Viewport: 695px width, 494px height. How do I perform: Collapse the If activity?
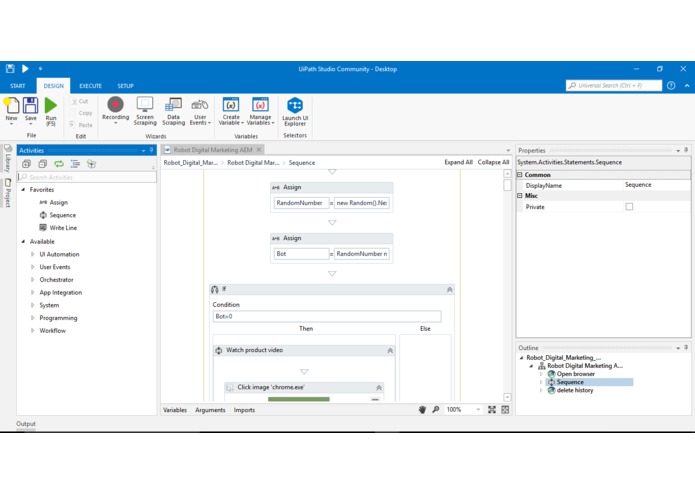(449, 289)
